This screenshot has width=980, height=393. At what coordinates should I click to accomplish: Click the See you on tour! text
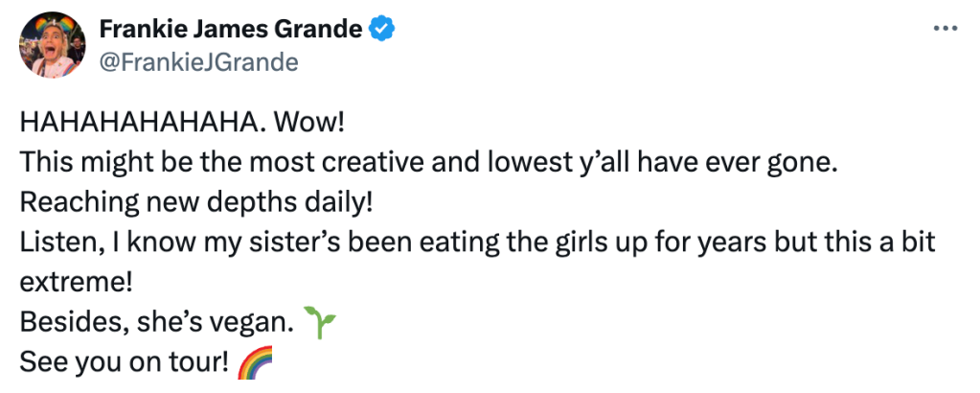(x=121, y=364)
